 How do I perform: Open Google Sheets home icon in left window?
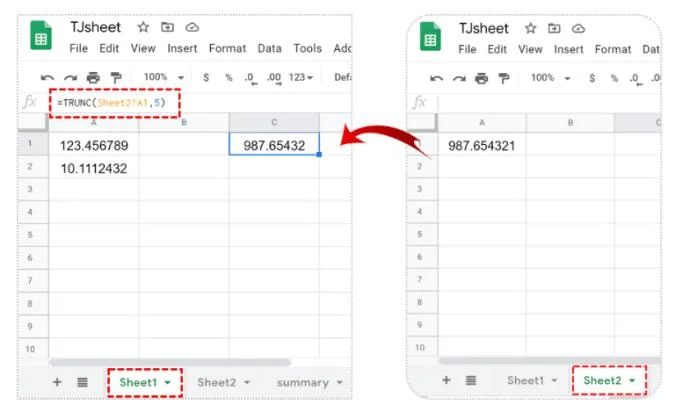[40, 36]
